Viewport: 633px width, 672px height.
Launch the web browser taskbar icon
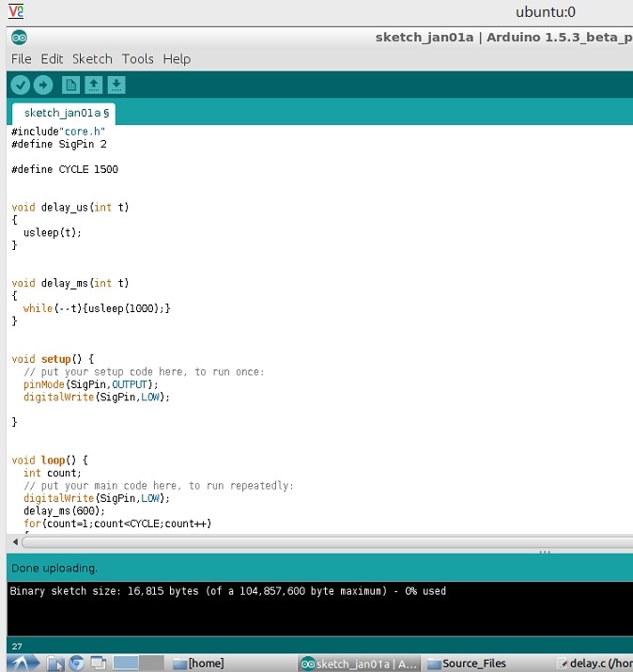[x=77, y=664]
